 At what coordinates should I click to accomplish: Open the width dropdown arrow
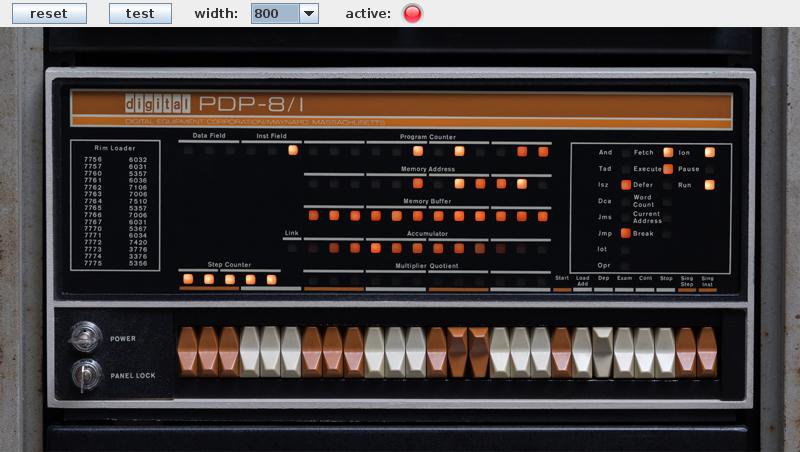click(x=309, y=13)
